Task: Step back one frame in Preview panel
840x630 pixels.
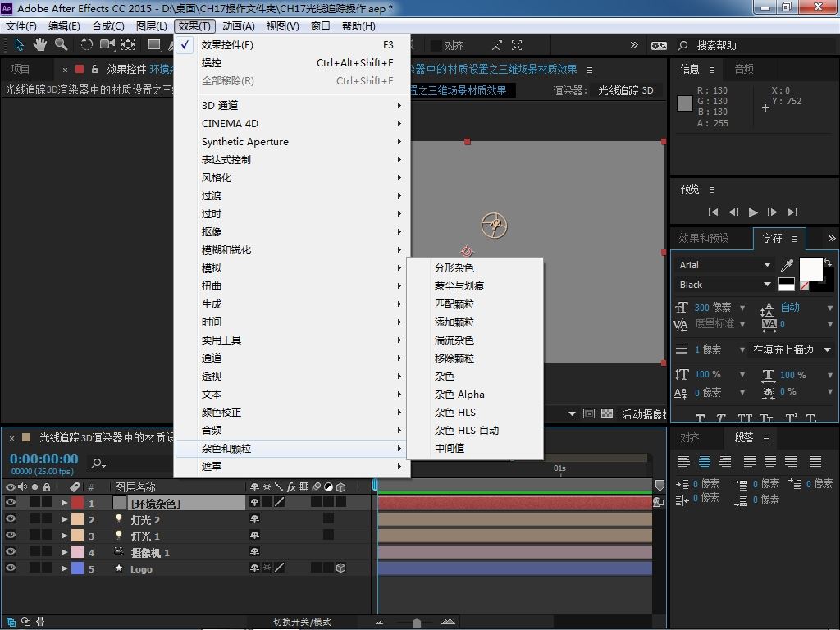Action: click(x=733, y=212)
